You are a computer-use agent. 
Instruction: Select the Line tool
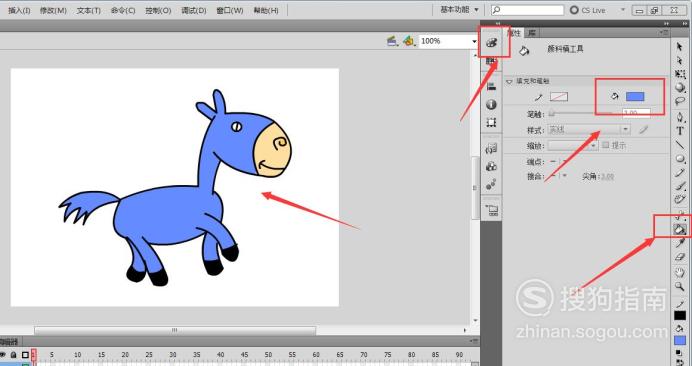(680, 145)
